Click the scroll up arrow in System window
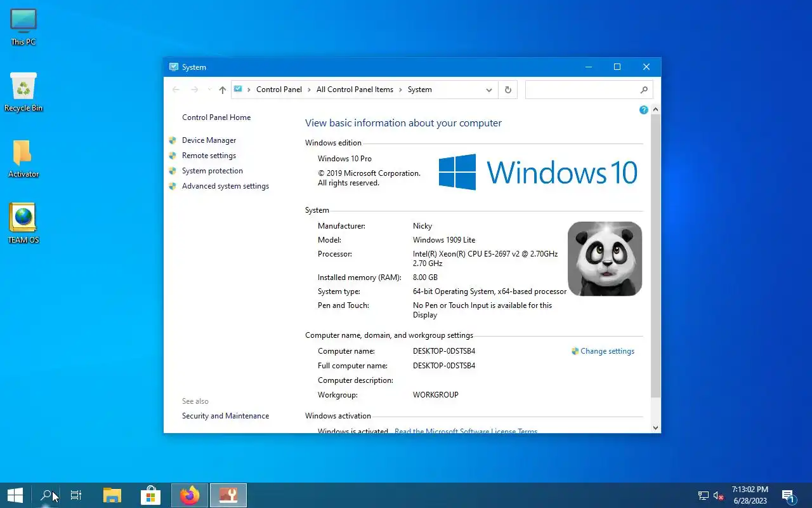The image size is (812, 508). [656, 110]
